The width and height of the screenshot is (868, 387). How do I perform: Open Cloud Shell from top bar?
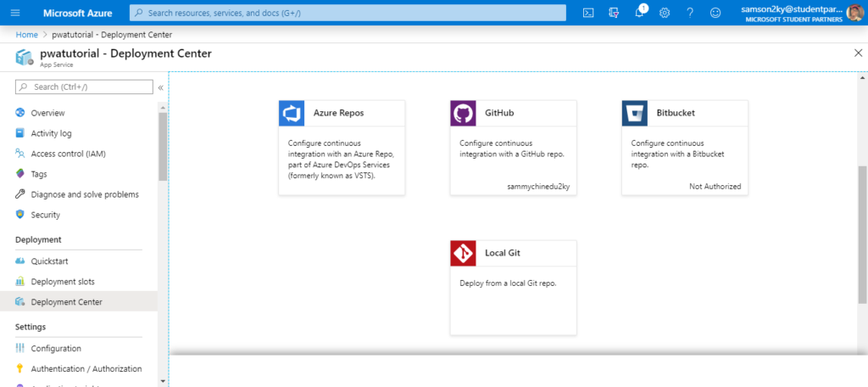[x=588, y=13]
